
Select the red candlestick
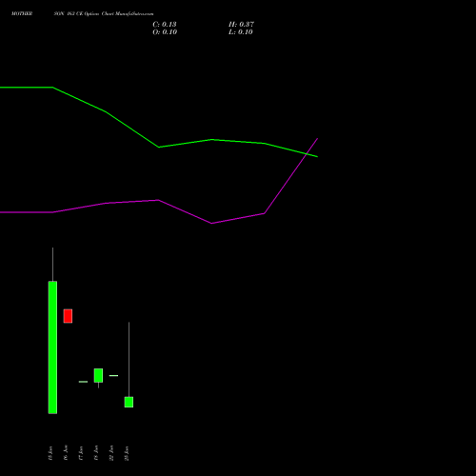point(68,316)
